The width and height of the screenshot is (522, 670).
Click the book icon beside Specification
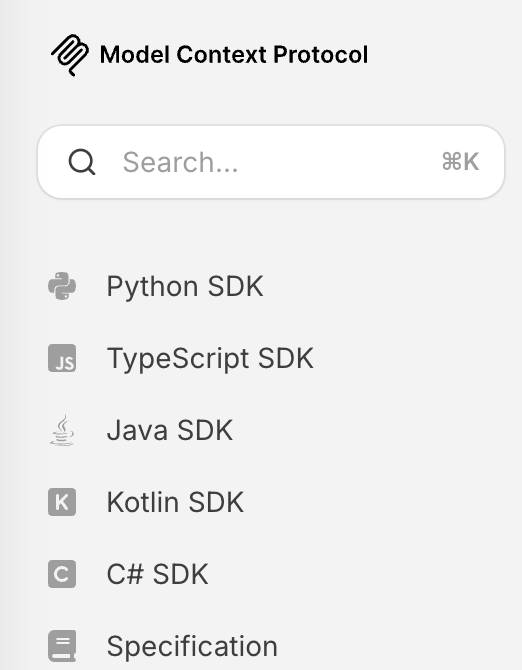click(x=62, y=646)
